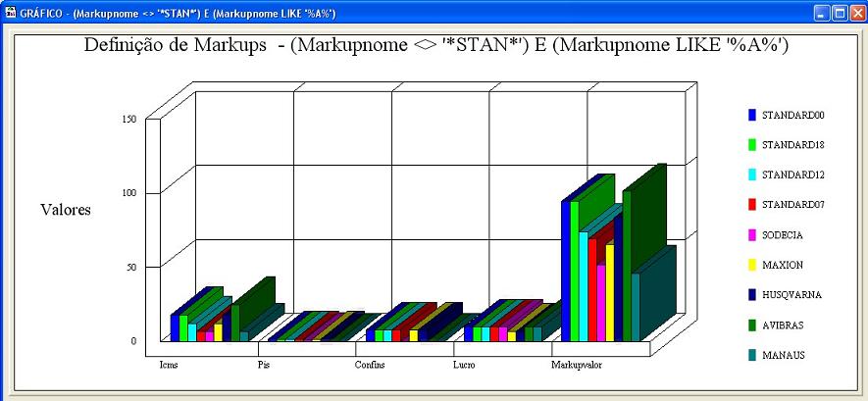868x401 pixels.
Task: Select the STANDARD00 legend label
Action: (793, 115)
